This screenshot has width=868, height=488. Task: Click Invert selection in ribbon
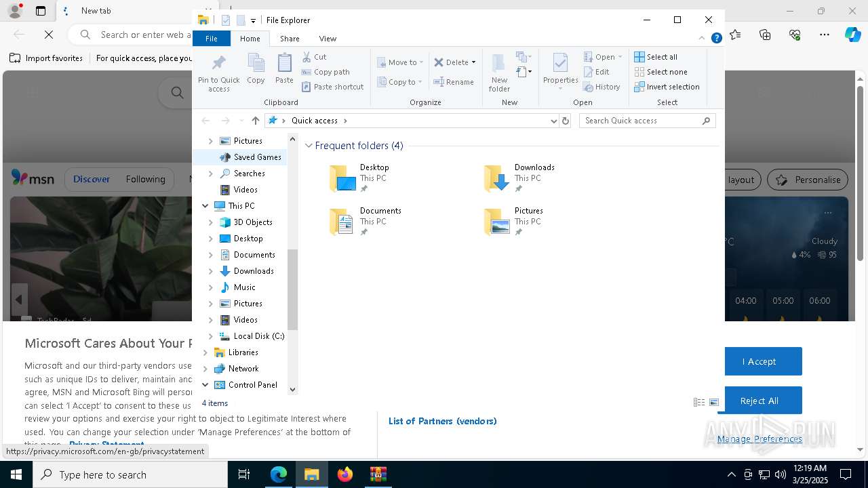pos(667,87)
